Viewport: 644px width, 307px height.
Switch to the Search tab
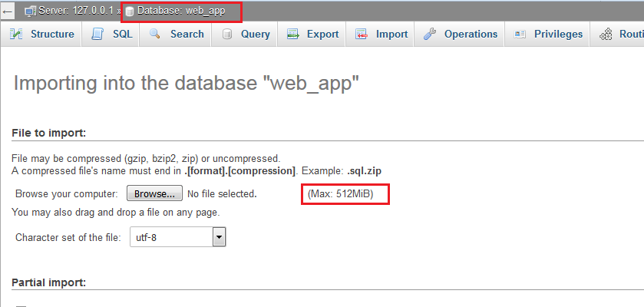click(177, 34)
